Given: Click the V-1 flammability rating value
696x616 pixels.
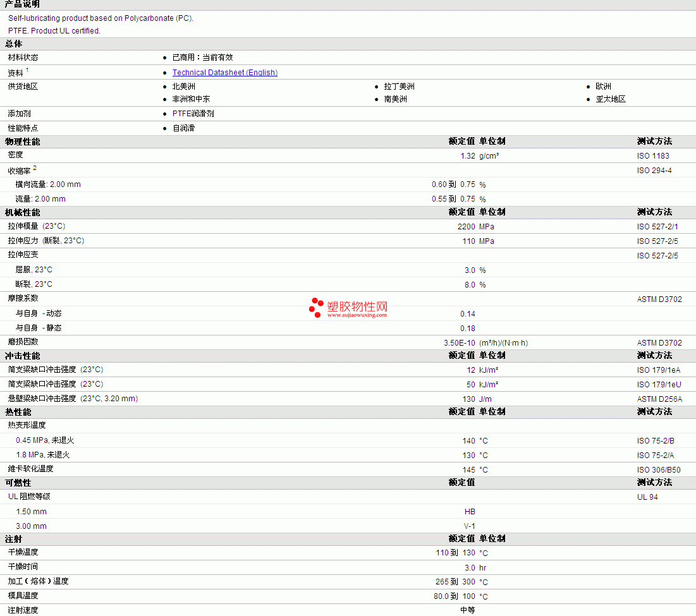Looking at the screenshot, I should [469, 526].
